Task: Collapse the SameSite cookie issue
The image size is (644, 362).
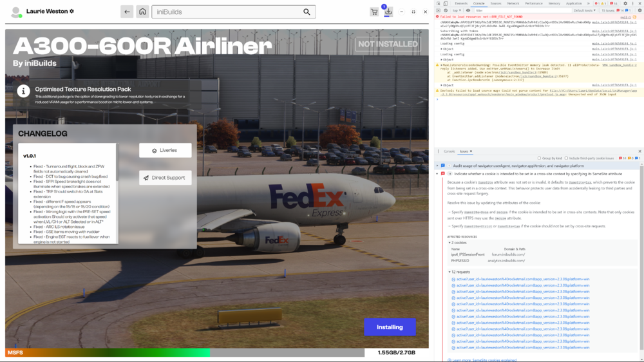Action: [437, 174]
